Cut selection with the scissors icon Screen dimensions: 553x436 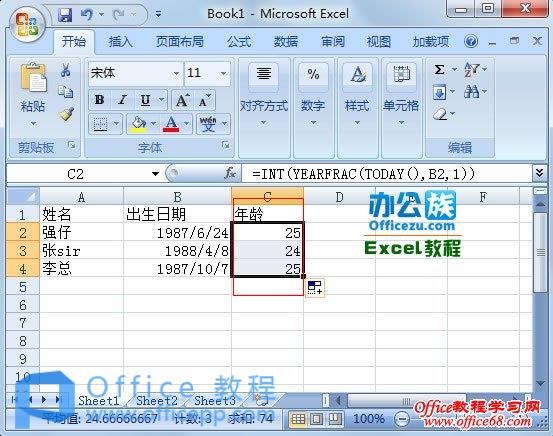pyautogui.click(x=66, y=70)
